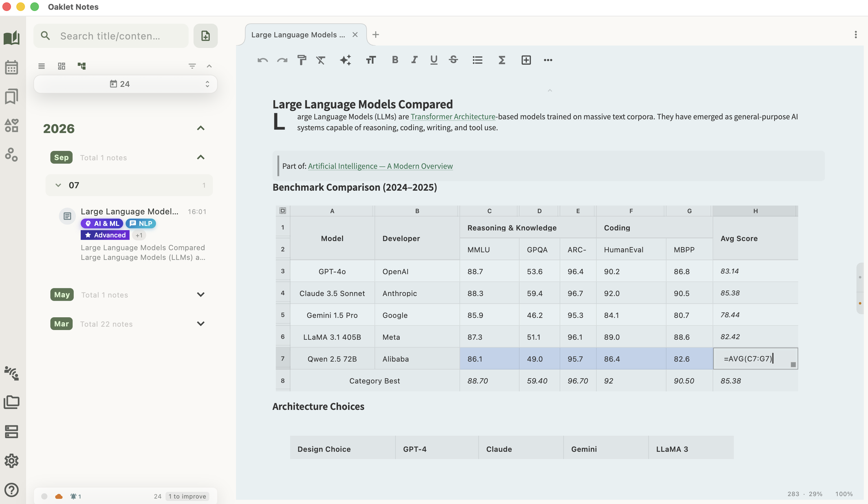
Task: Open more toolbar options ellipsis
Action: click(x=548, y=60)
